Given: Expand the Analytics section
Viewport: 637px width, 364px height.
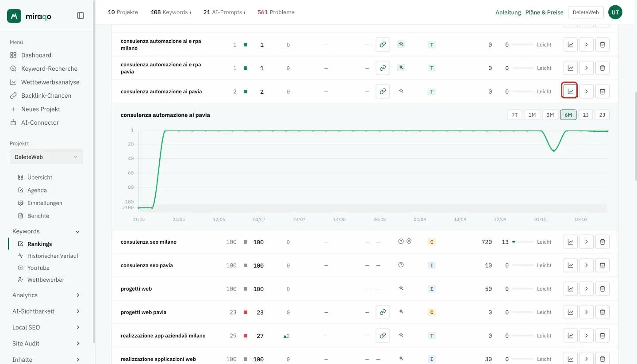Looking at the screenshot, I should pos(46,295).
